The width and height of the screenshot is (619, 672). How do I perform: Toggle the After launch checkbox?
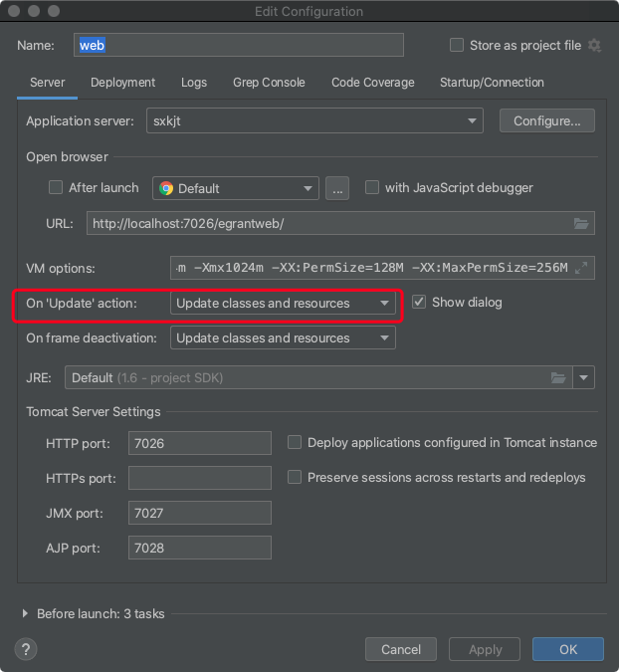pyautogui.click(x=56, y=188)
